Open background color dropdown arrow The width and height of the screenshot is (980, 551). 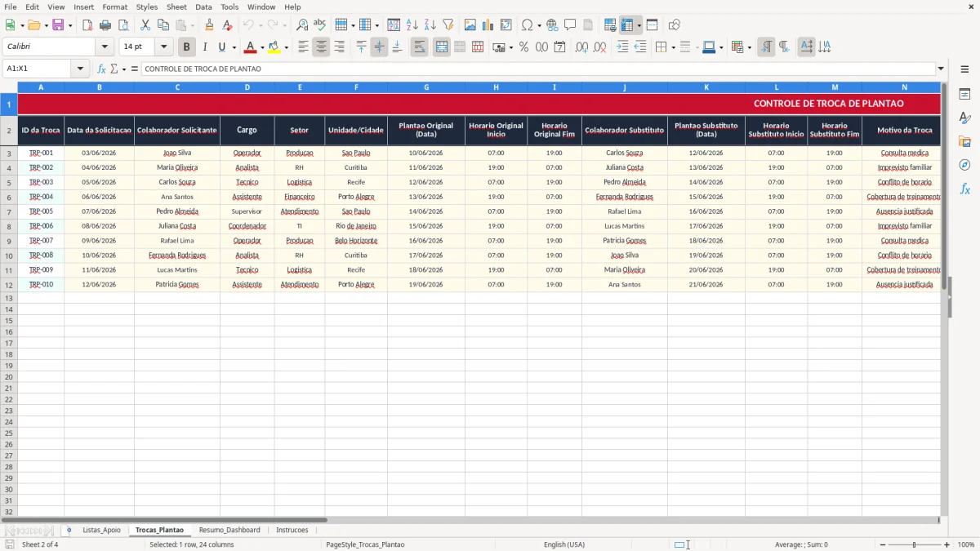286,47
